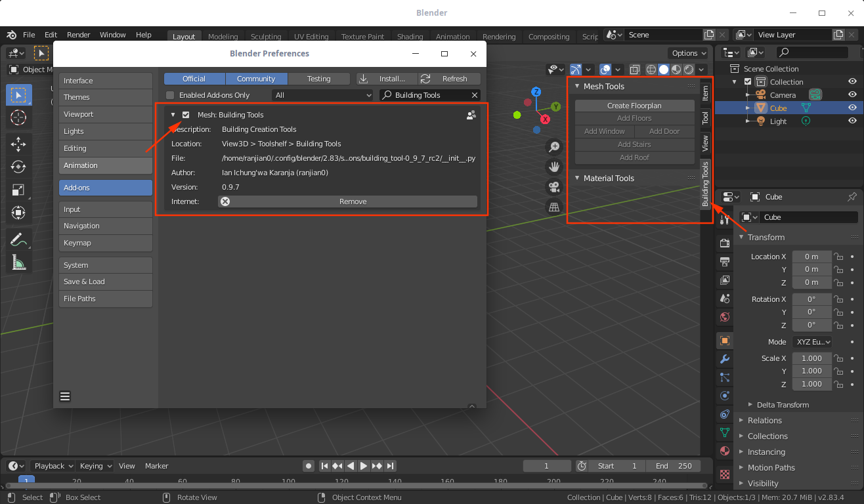Select the Annotate tool
864x504 pixels.
coord(18,240)
